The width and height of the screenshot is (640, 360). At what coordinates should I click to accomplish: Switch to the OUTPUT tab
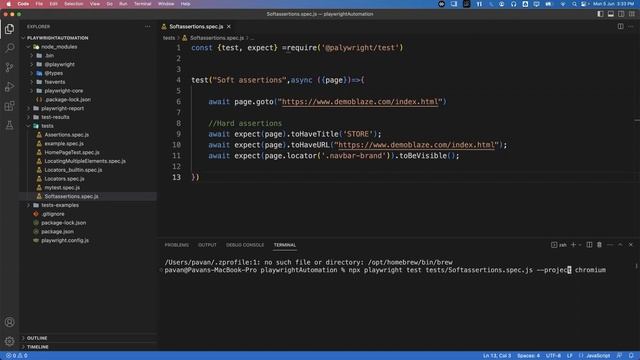pyautogui.click(x=207, y=245)
